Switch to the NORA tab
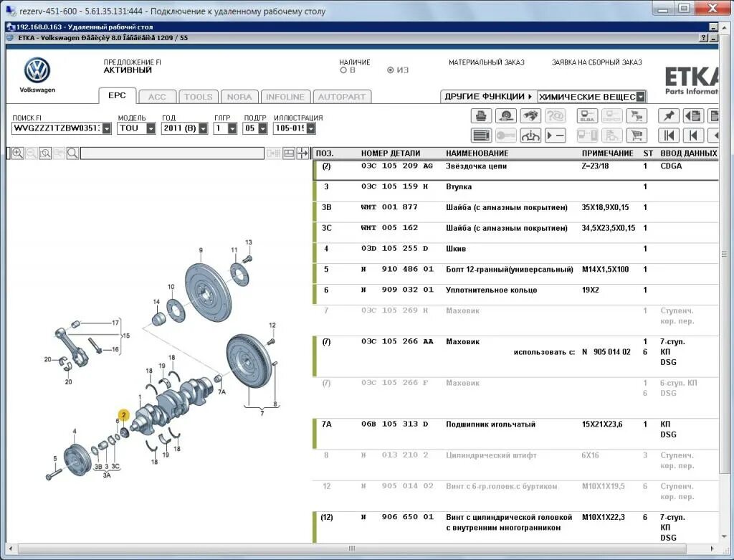The image size is (734, 560). (239, 97)
